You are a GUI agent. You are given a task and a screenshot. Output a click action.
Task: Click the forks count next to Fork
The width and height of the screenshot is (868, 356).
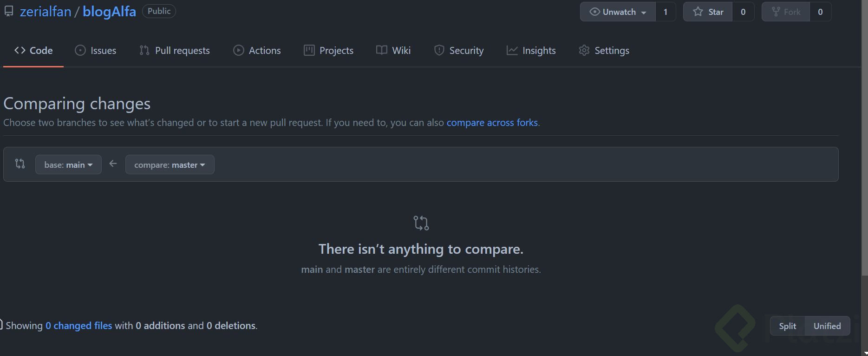tap(820, 12)
